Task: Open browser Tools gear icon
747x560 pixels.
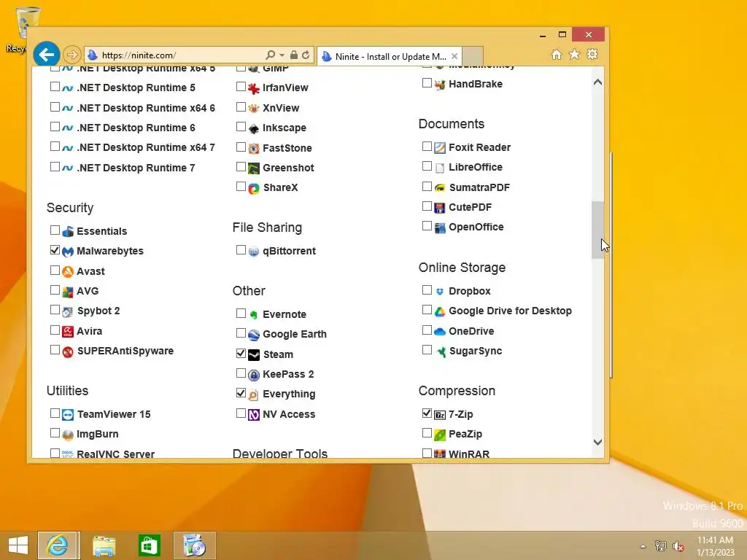Action: point(592,54)
